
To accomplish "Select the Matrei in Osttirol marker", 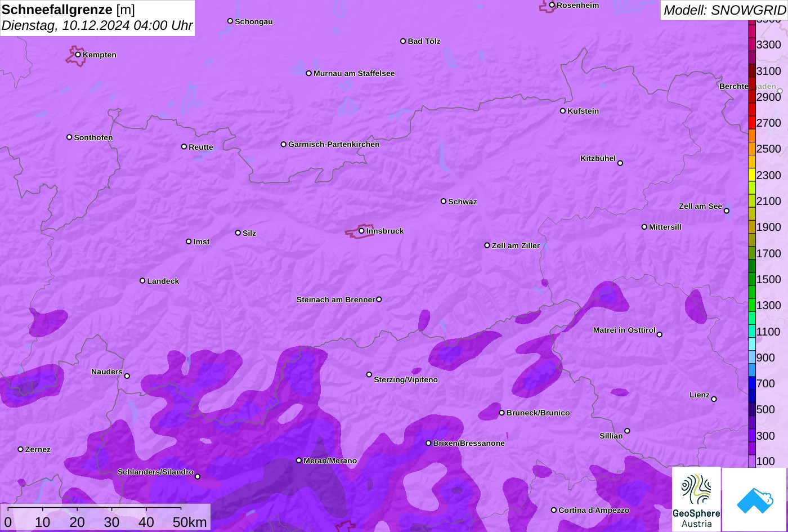I will point(659,334).
